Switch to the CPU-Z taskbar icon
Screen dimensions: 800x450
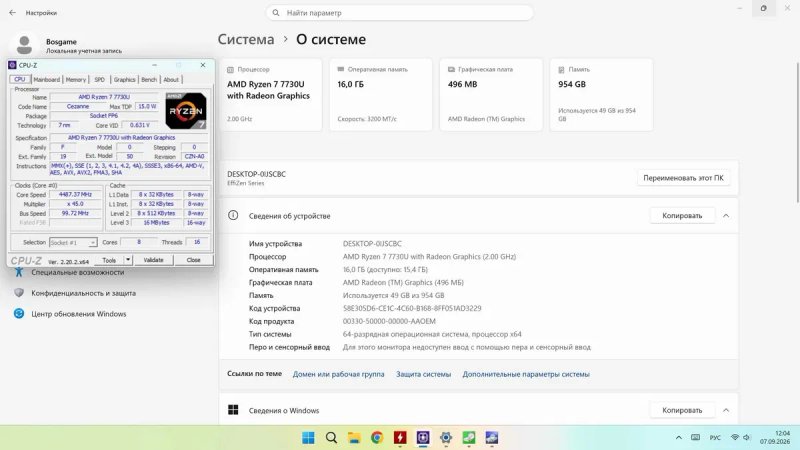pyautogui.click(x=423, y=438)
